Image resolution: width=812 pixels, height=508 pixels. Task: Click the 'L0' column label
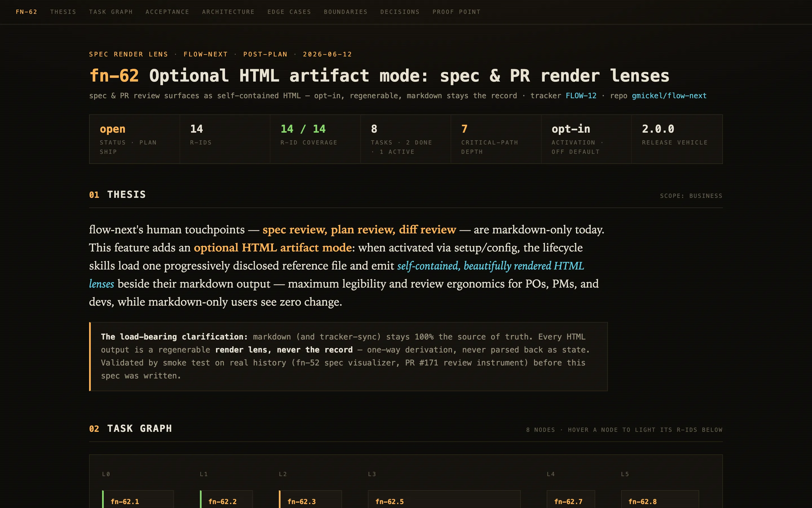click(106, 474)
